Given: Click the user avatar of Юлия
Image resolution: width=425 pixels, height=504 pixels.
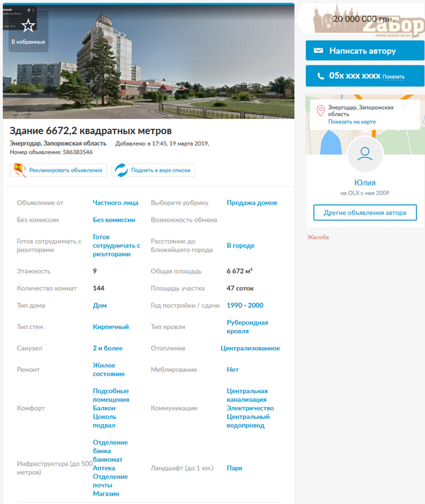Looking at the screenshot, I should (x=365, y=154).
